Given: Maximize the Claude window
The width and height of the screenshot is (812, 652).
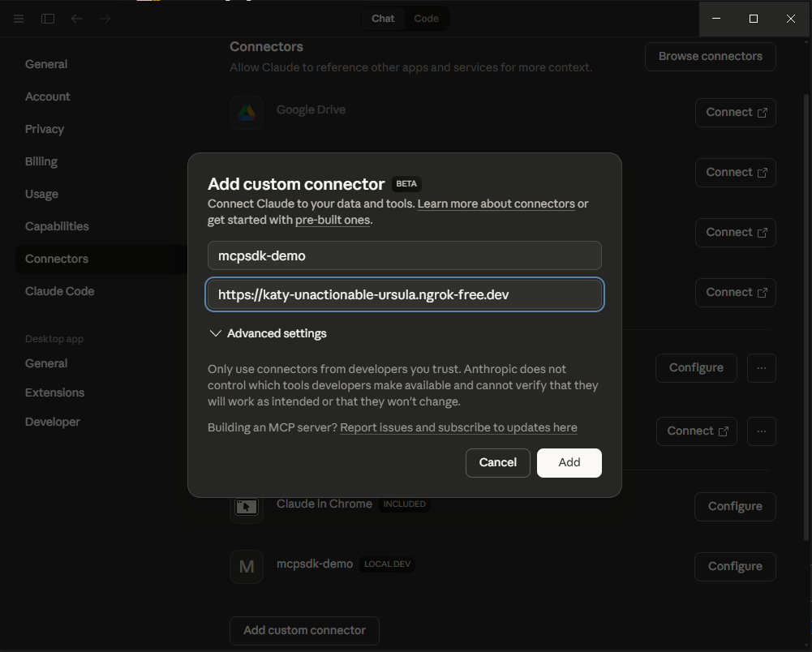Looking at the screenshot, I should click(x=754, y=19).
